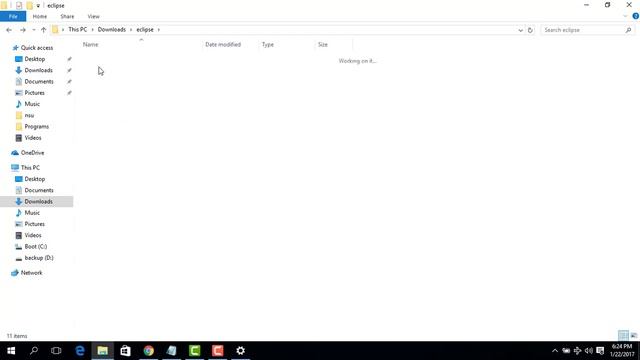Select highlighted Downloads under This PC

tap(36, 202)
